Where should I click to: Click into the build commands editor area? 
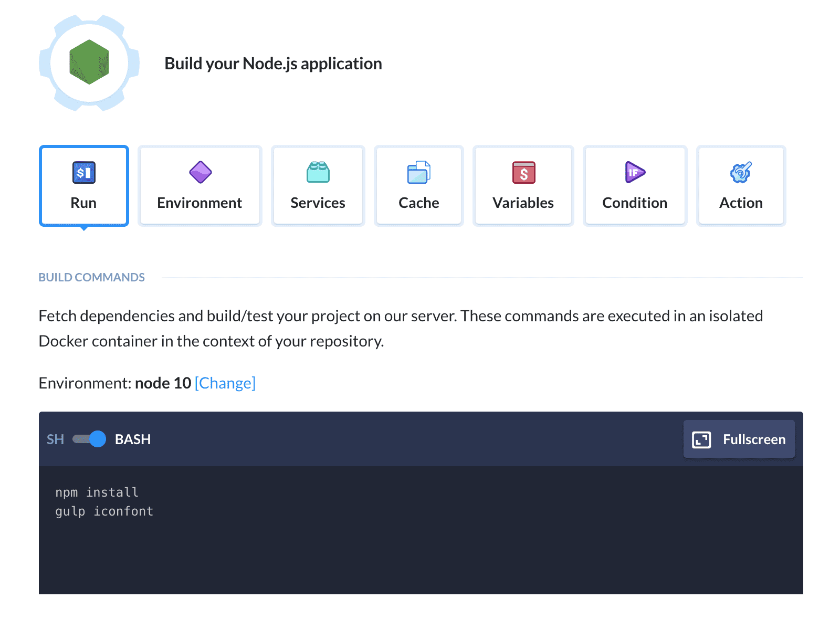tap(421, 530)
